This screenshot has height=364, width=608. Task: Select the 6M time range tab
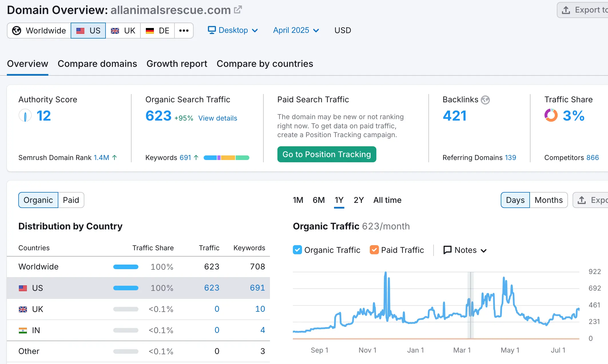(318, 200)
